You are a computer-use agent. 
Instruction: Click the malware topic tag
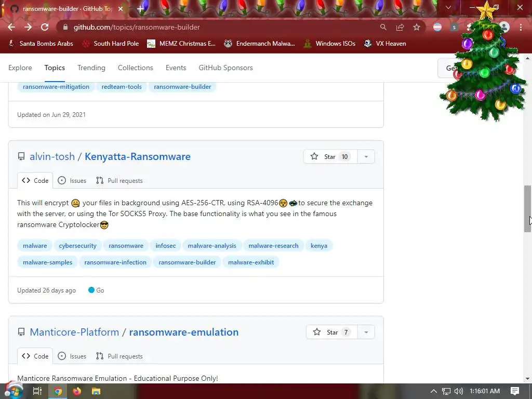[x=35, y=246]
